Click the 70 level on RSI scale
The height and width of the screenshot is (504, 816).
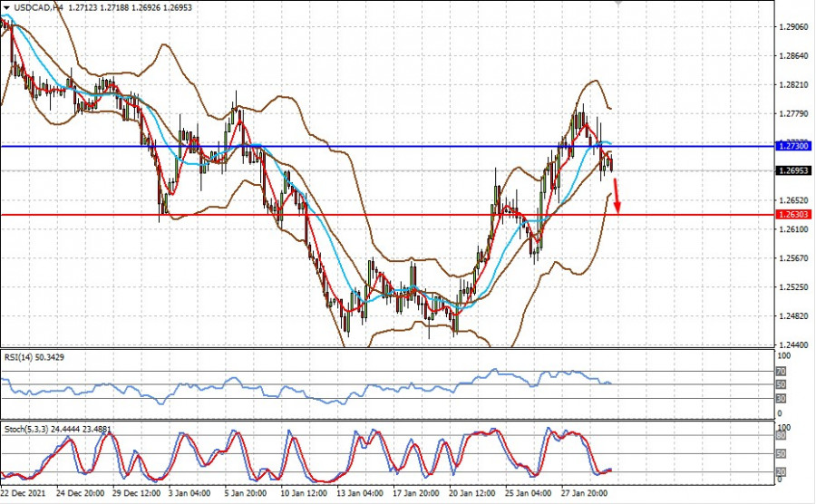[781, 372]
